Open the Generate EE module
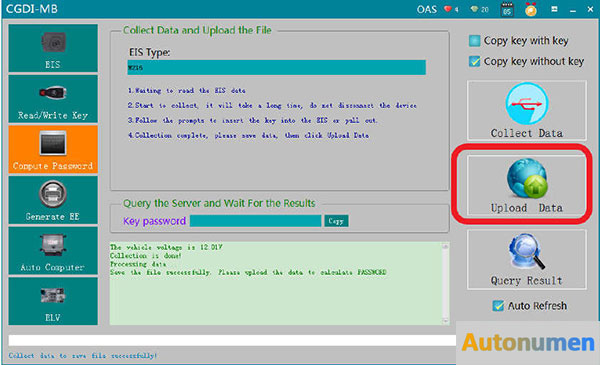Screen dimensions: 600x365 pyautogui.click(x=53, y=200)
